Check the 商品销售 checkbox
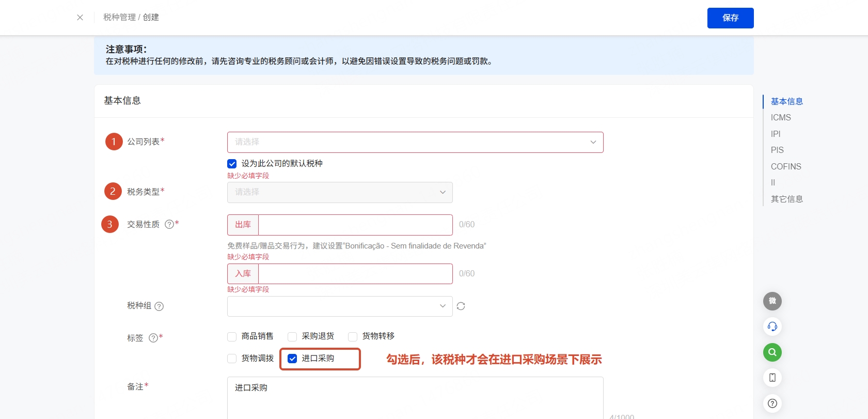Screen dimensions: 868x419 [232, 337]
